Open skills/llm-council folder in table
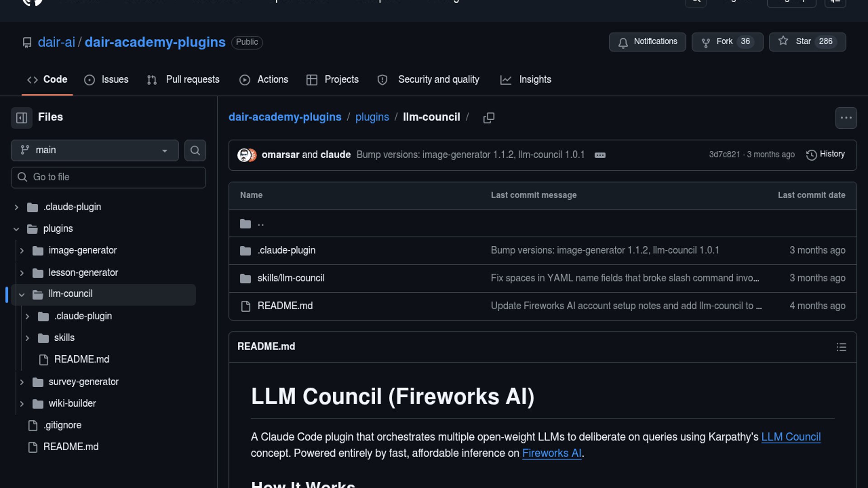Screen dimensions: 868x488 click(x=291, y=278)
